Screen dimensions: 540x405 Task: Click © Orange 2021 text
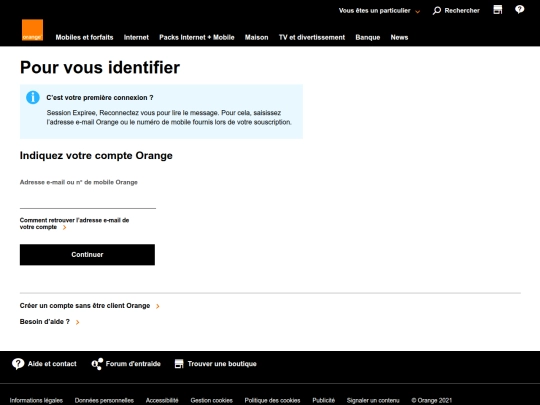point(432,401)
